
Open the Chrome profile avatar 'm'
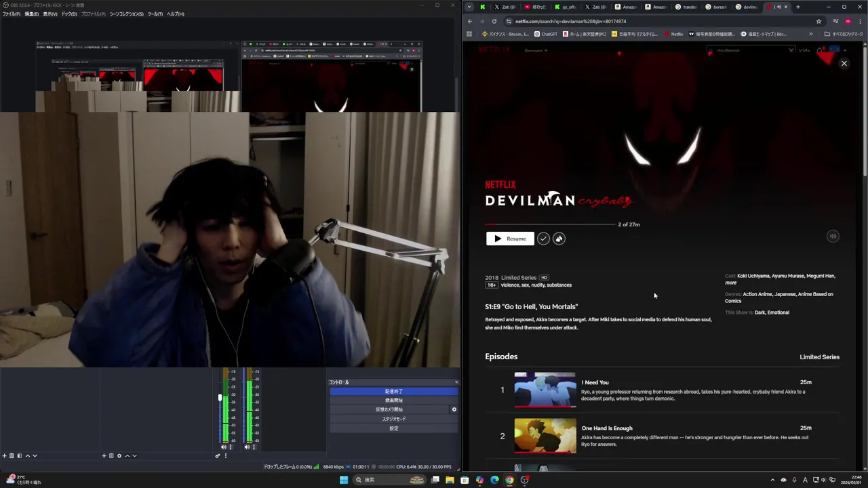coord(848,21)
